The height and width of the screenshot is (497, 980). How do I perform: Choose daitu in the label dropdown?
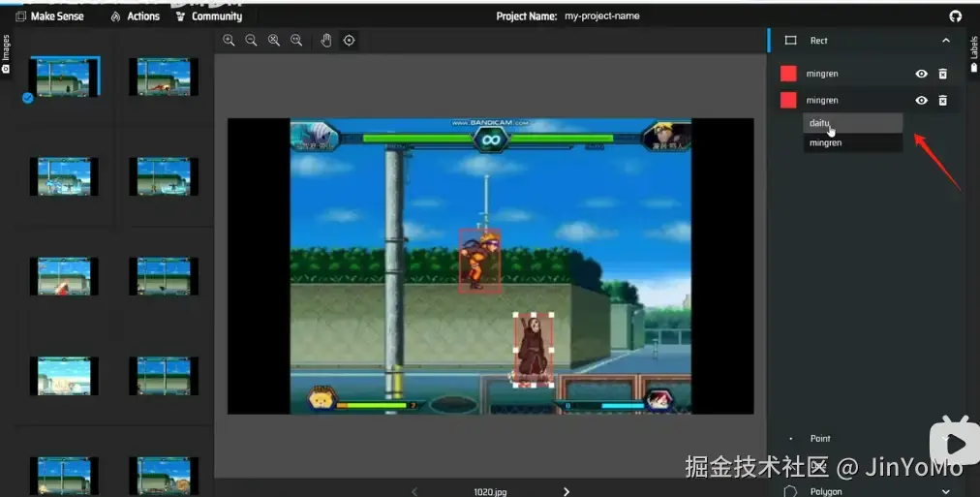[852, 123]
